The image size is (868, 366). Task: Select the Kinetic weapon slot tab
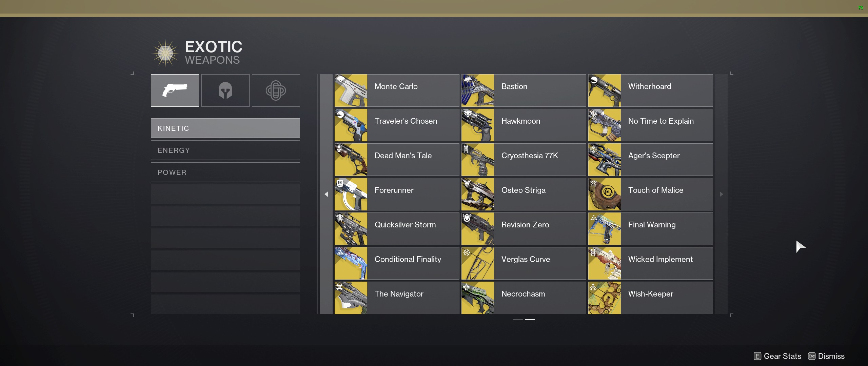click(225, 128)
